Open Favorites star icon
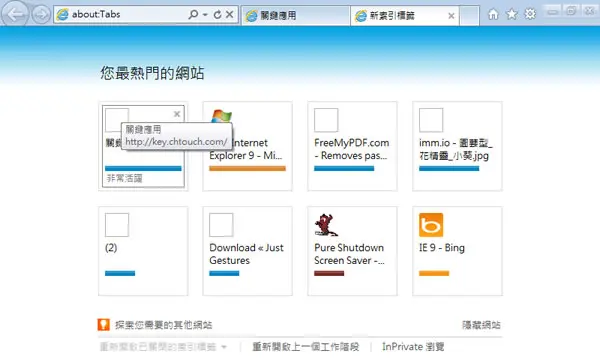600x363 pixels. coord(512,15)
